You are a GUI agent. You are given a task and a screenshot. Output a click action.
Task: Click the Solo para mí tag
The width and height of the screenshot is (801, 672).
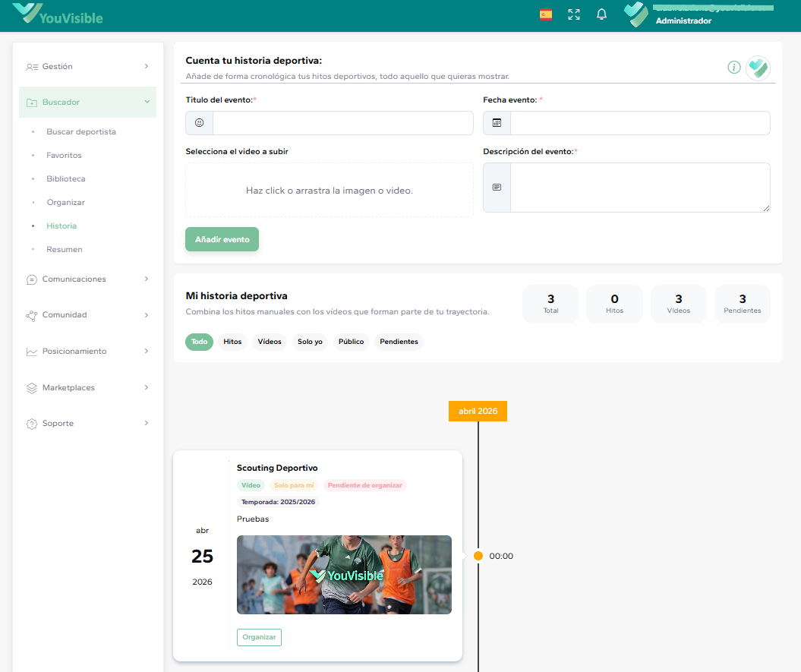(295, 485)
